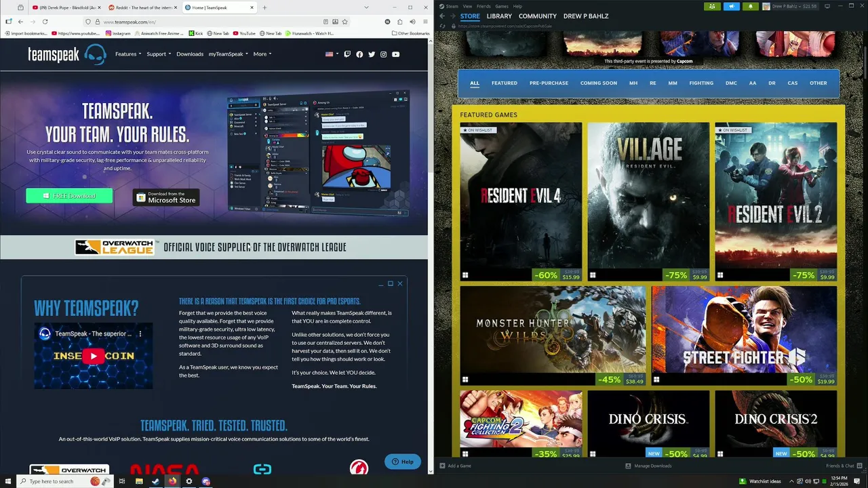868x488 pixels.
Task: Open Manage Downloads in Steam
Action: pos(648,466)
